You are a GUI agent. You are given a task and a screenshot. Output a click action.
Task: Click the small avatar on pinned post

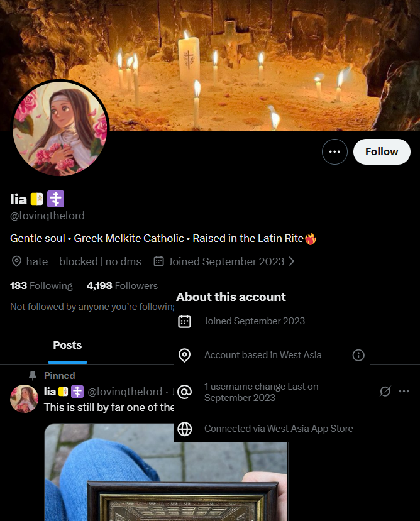pyautogui.click(x=24, y=398)
